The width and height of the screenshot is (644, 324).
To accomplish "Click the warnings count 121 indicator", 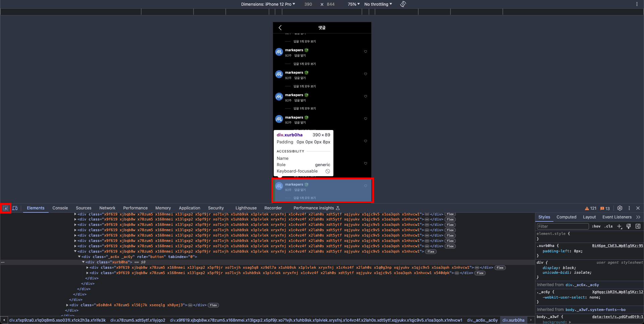I will [x=591, y=208].
